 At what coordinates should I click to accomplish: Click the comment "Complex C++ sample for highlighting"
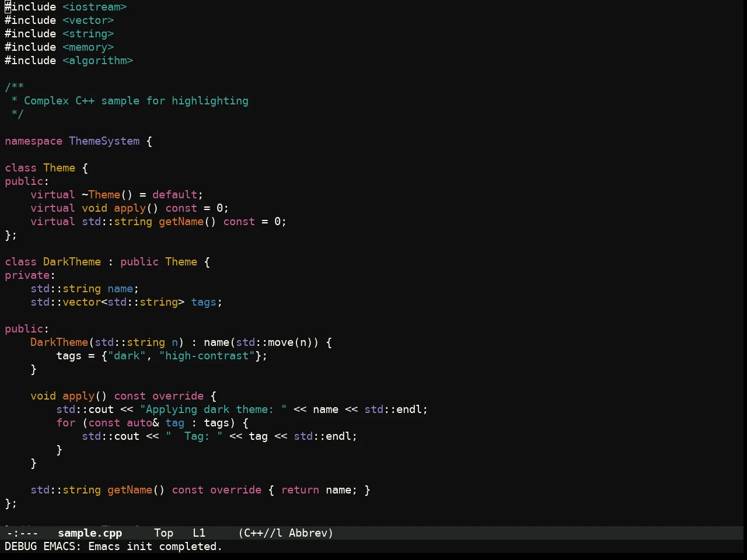136,101
